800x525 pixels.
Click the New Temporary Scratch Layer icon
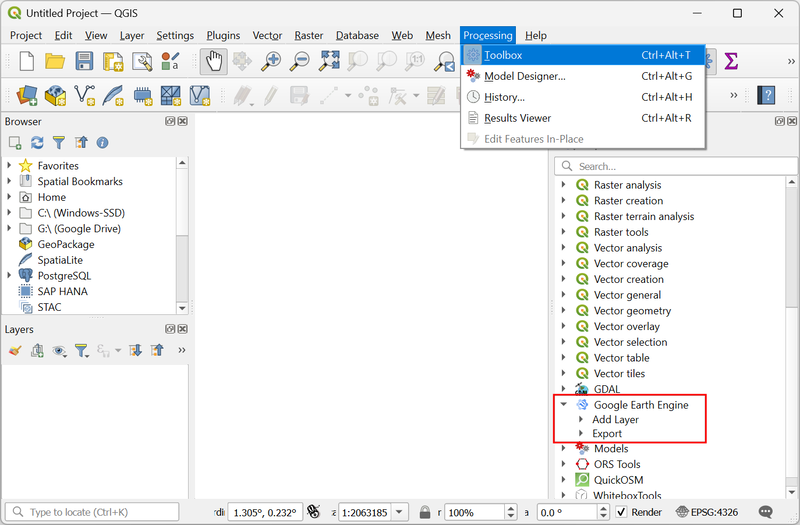click(x=142, y=95)
